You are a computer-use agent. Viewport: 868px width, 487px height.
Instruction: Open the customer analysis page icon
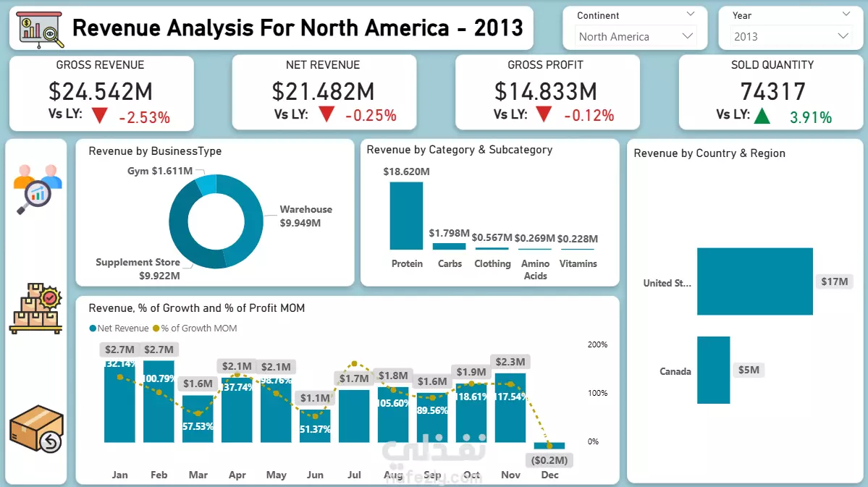[x=37, y=189]
